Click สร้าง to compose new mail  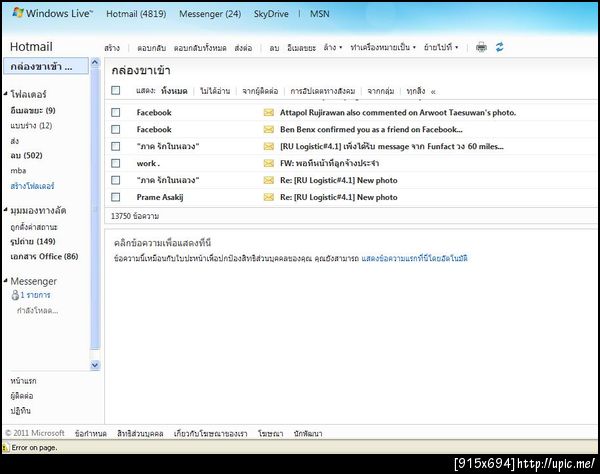(112, 48)
